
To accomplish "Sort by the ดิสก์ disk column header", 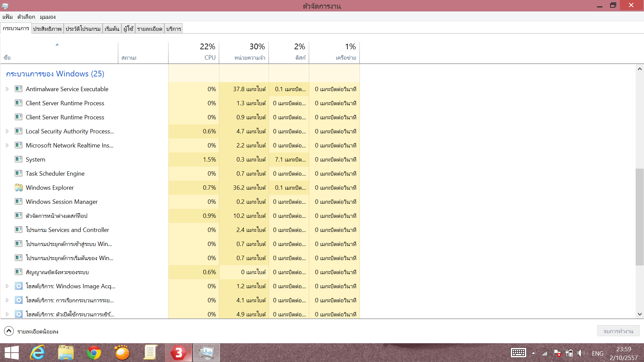I will tap(289, 52).
